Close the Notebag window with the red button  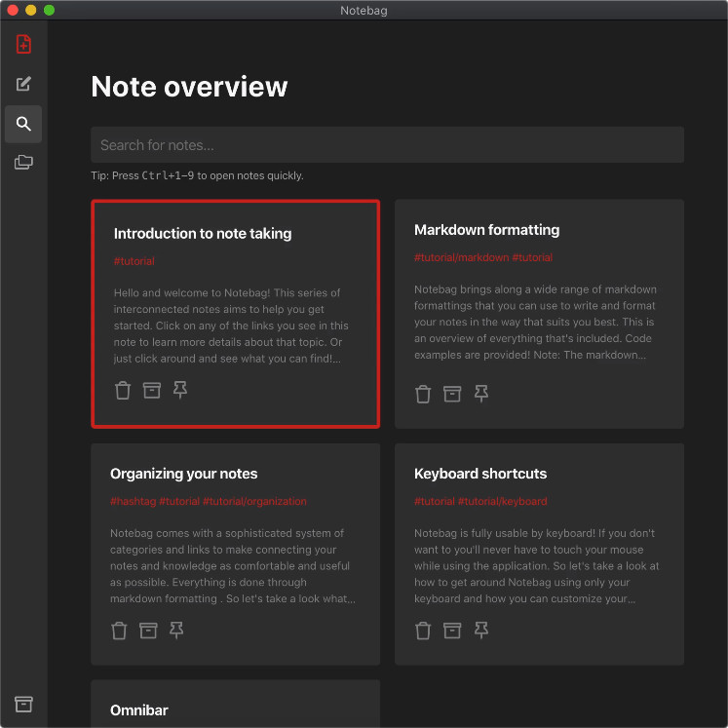click(x=13, y=10)
